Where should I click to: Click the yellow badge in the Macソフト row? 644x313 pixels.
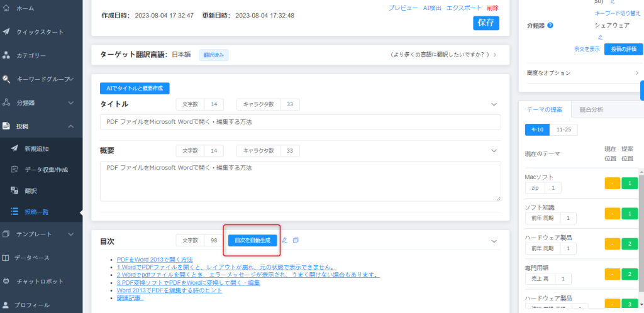tap(613, 183)
